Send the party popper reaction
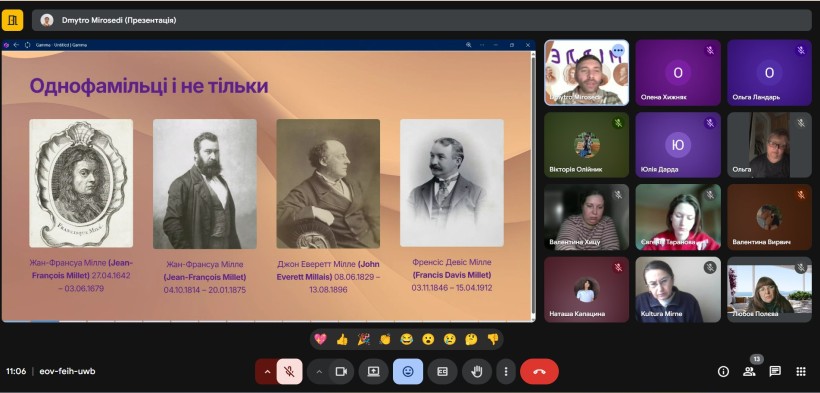The image size is (820, 393). click(x=363, y=339)
